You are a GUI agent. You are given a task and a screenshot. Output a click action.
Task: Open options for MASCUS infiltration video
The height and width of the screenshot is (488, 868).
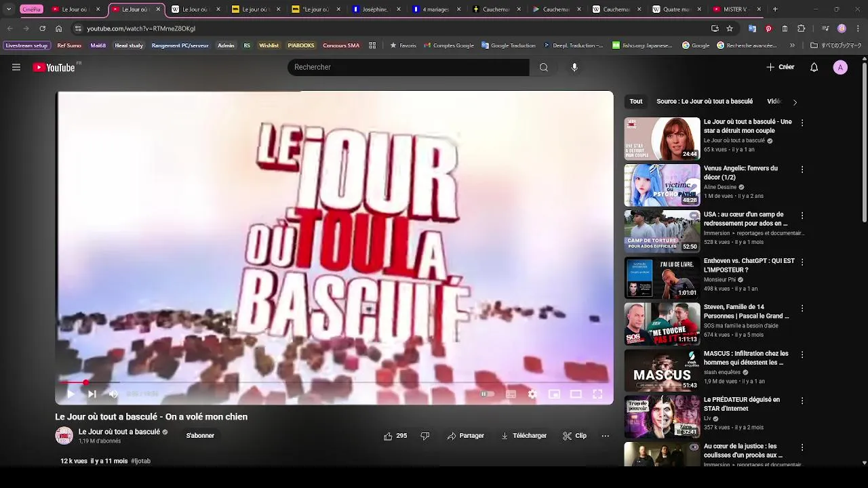(x=802, y=354)
